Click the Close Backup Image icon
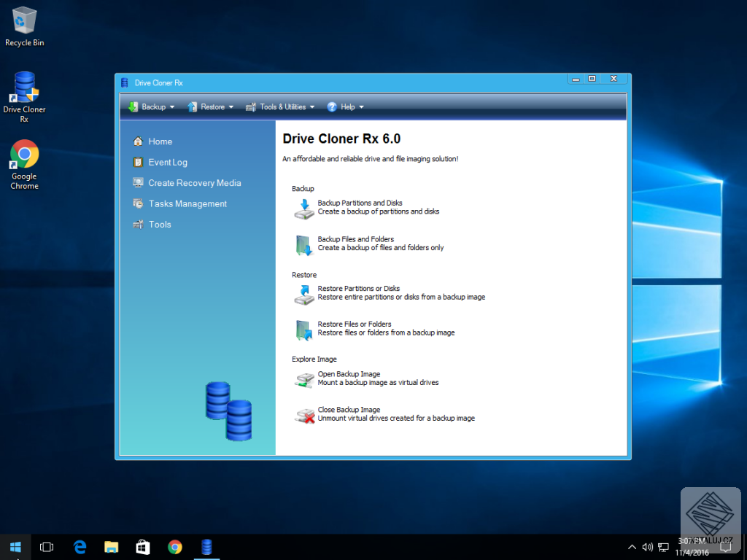Viewport: 747px width, 560px height. (x=303, y=413)
